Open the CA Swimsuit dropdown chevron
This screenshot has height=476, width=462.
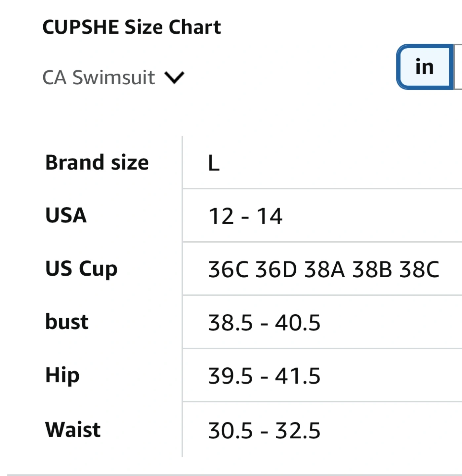(x=174, y=78)
